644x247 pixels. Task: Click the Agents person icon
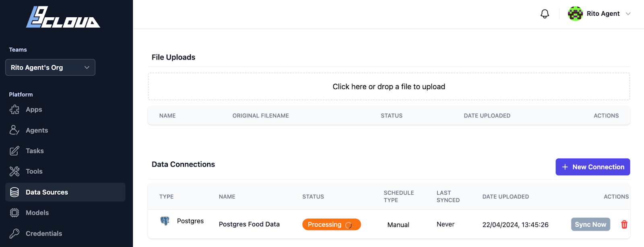pos(14,130)
